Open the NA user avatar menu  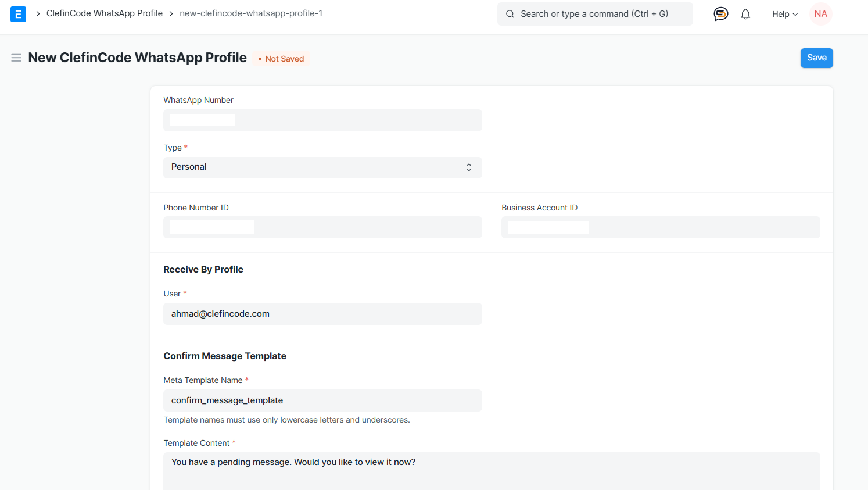click(820, 14)
